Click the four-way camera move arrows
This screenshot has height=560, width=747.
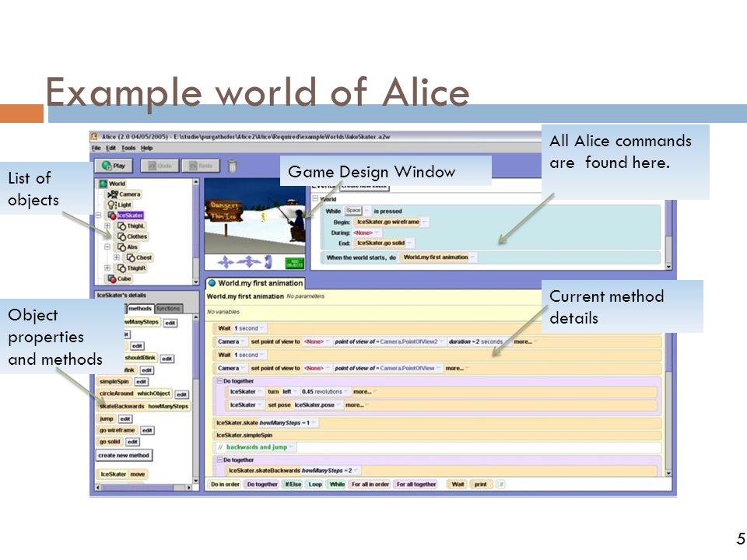coord(226,262)
